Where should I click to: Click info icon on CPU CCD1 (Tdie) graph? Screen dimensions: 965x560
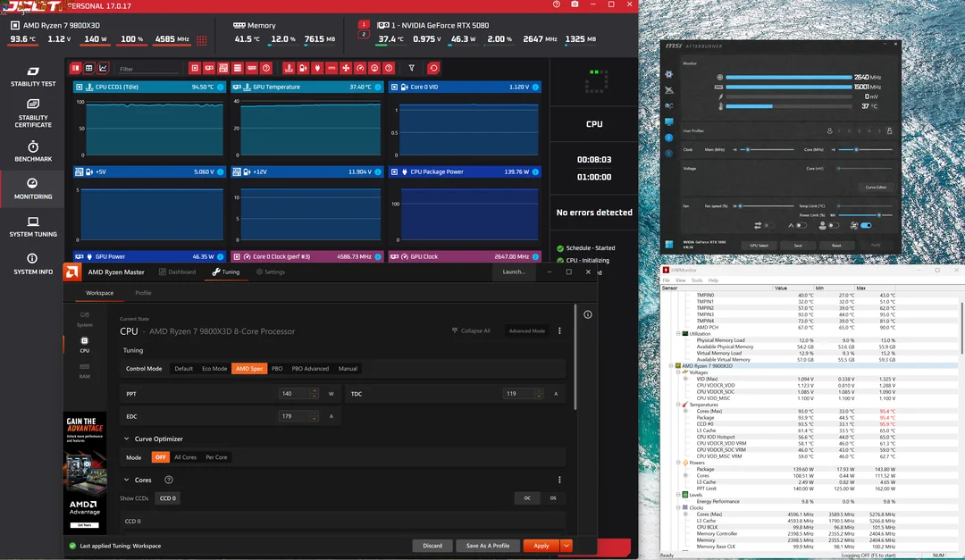tap(221, 87)
